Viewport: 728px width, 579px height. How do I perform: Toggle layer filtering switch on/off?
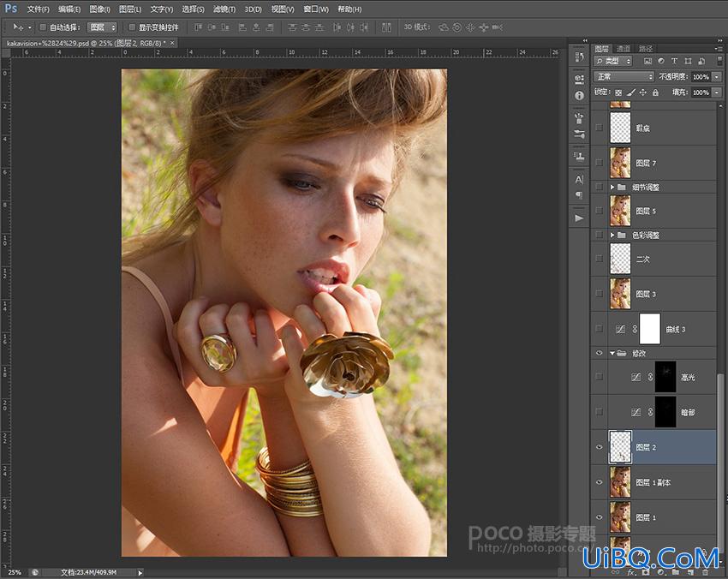(719, 61)
